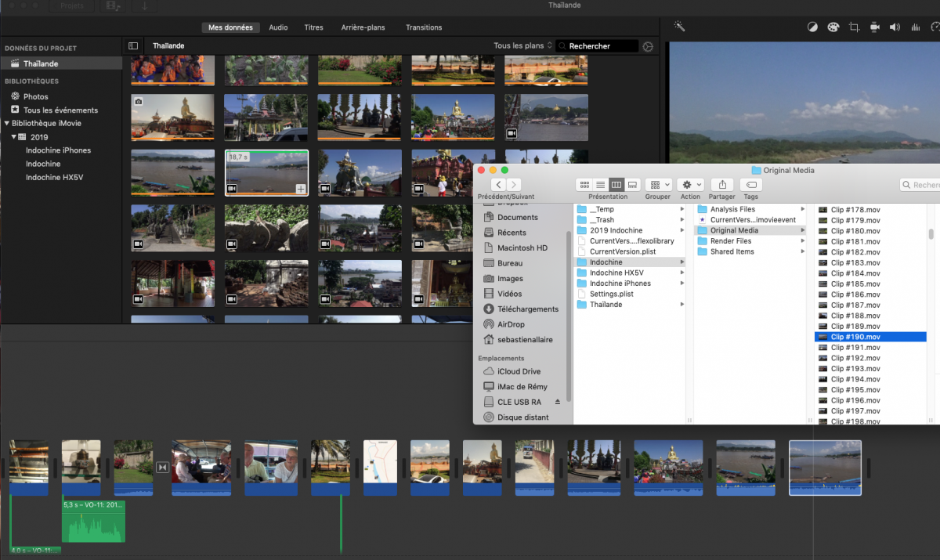Screen dimensions: 940x560
Task: Click the Finder Tags button
Action: 750,185
